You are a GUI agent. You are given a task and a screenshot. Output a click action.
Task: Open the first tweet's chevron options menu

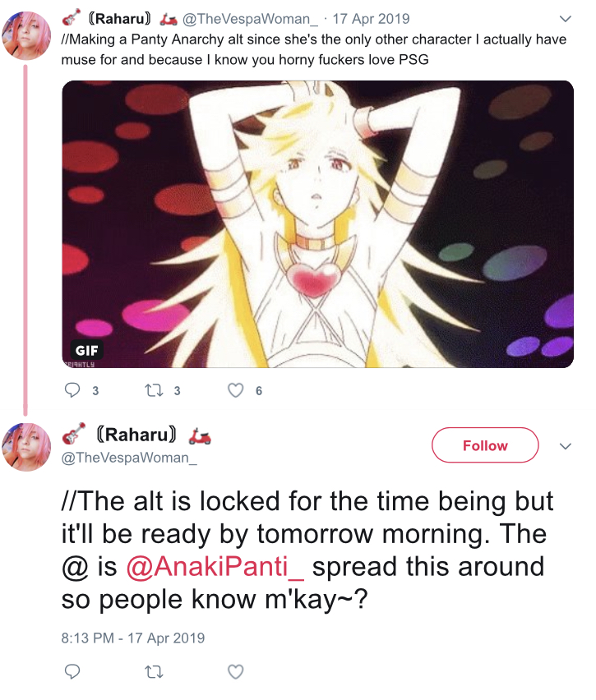tap(566, 19)
